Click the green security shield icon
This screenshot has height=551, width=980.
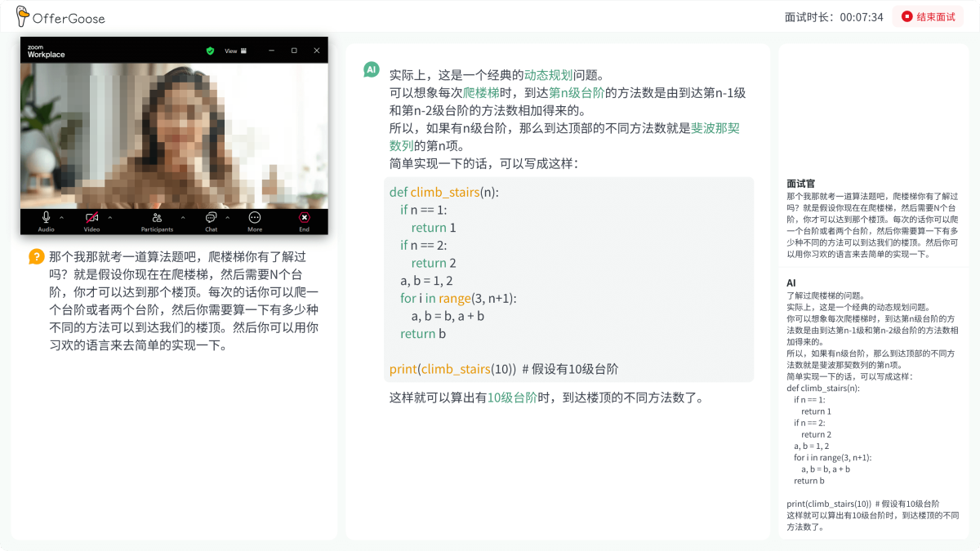210,51
